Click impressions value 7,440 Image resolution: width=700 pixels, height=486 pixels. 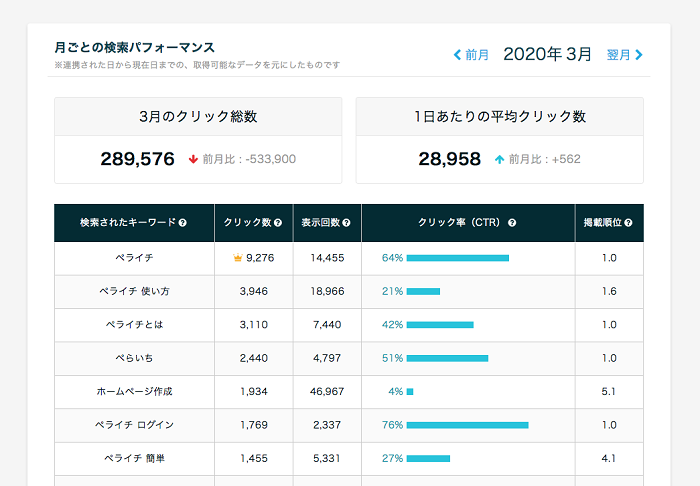(327, 325)
